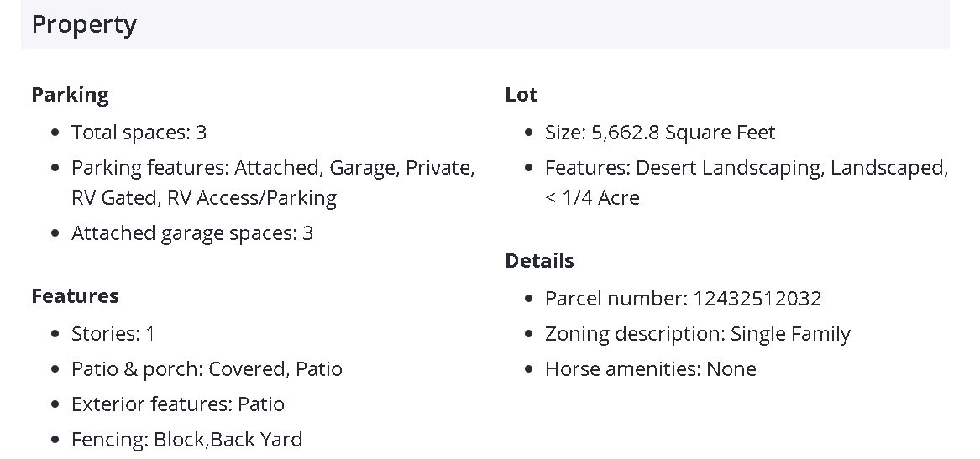Click the Parcel number label
The width and height of the screenshot is (980, 459).
[616, 299]
